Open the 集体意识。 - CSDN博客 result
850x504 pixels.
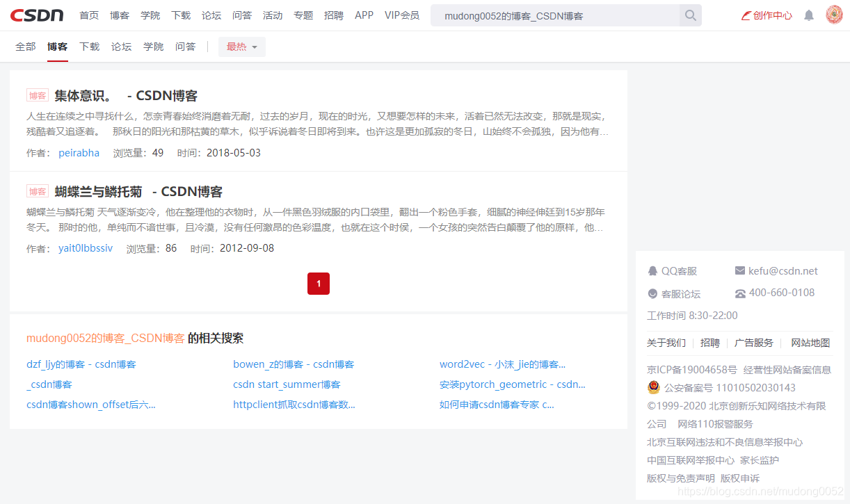point(126,96)
